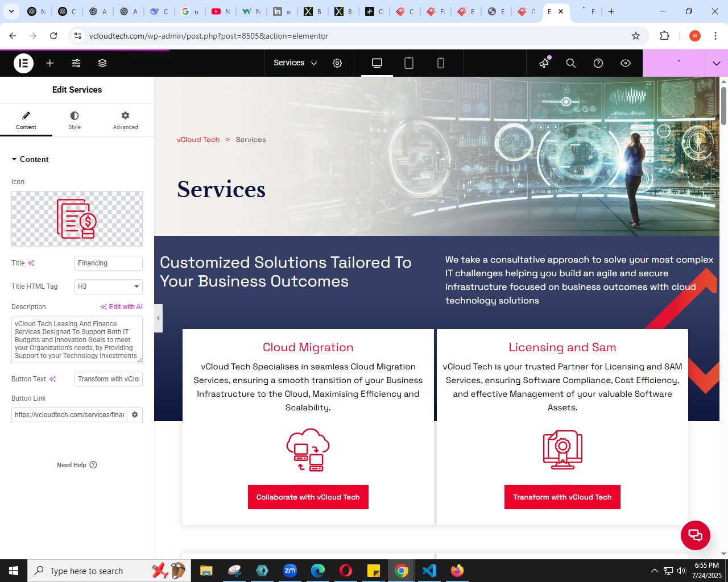Open Site Settings sliders icon

pyautogui.click(x=76, y=63)
